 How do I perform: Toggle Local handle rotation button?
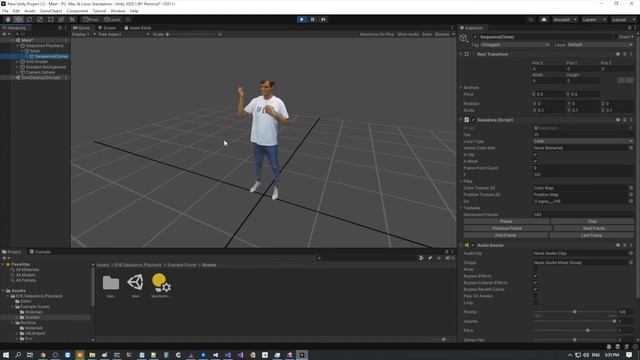(x=112, y=20)
